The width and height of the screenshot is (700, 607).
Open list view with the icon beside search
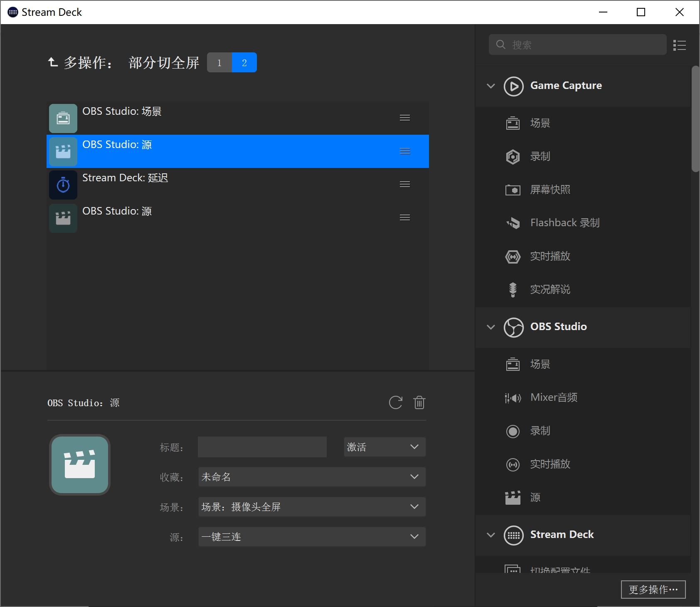click(x=679, y=45)
